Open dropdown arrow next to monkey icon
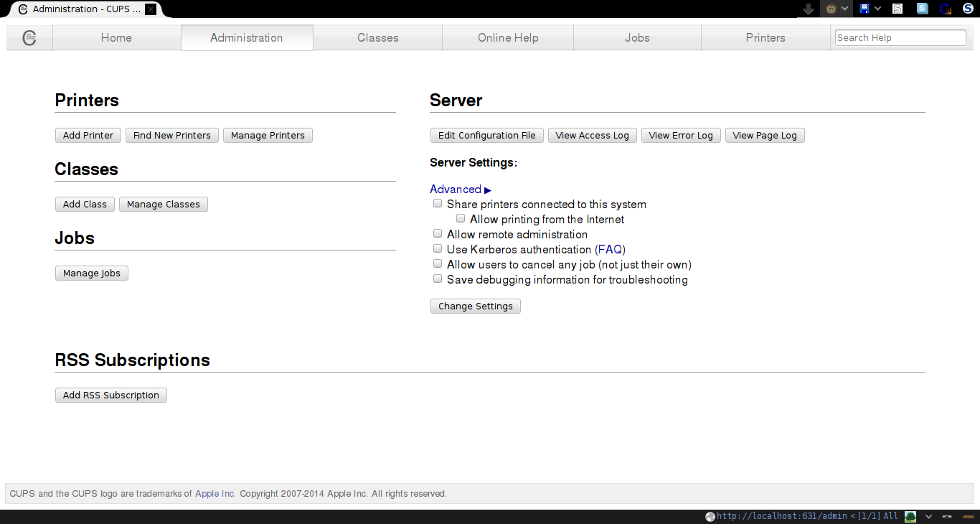 pos(845,9)
